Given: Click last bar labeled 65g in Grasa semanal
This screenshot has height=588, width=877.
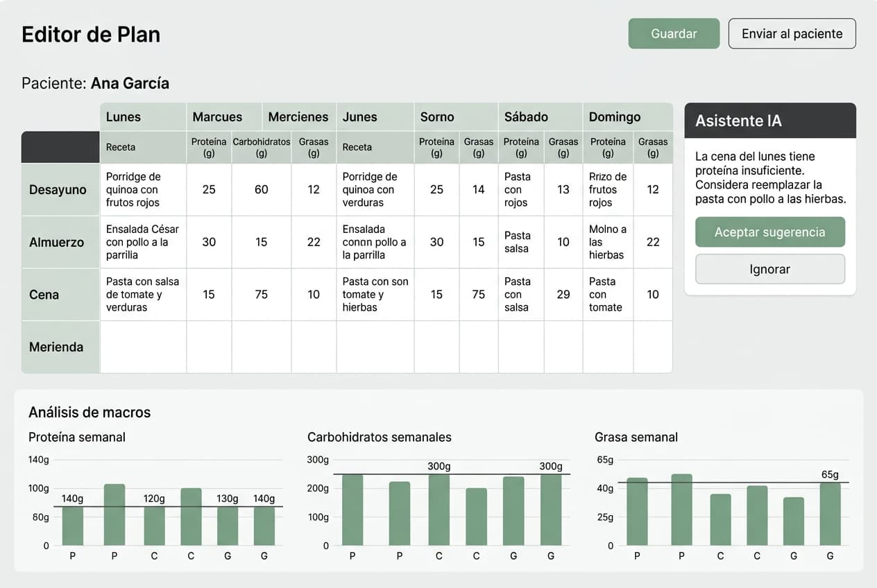Looking at the screenshot, I should (x=830, y=514).
